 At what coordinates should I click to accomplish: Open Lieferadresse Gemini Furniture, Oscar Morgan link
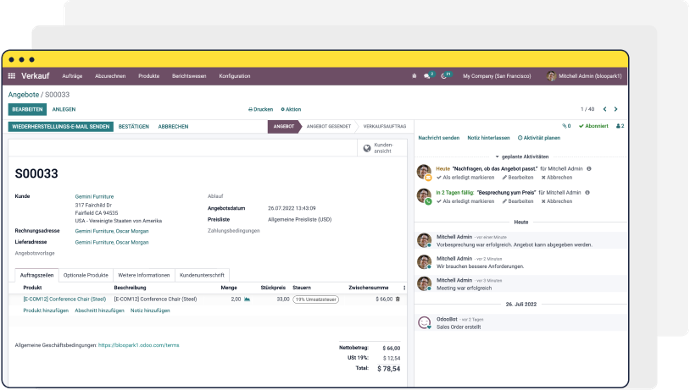click(112, 242)
